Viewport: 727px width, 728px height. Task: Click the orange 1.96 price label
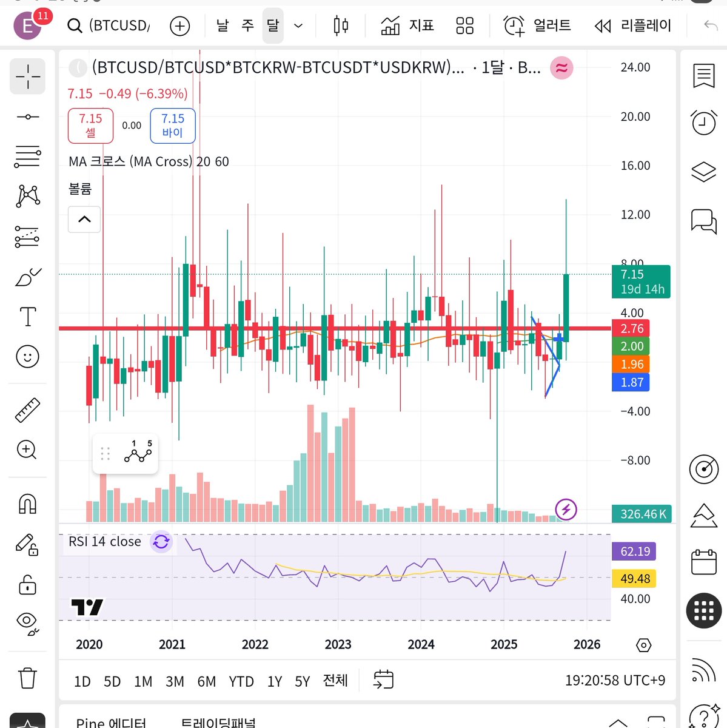tap(631, 364)
